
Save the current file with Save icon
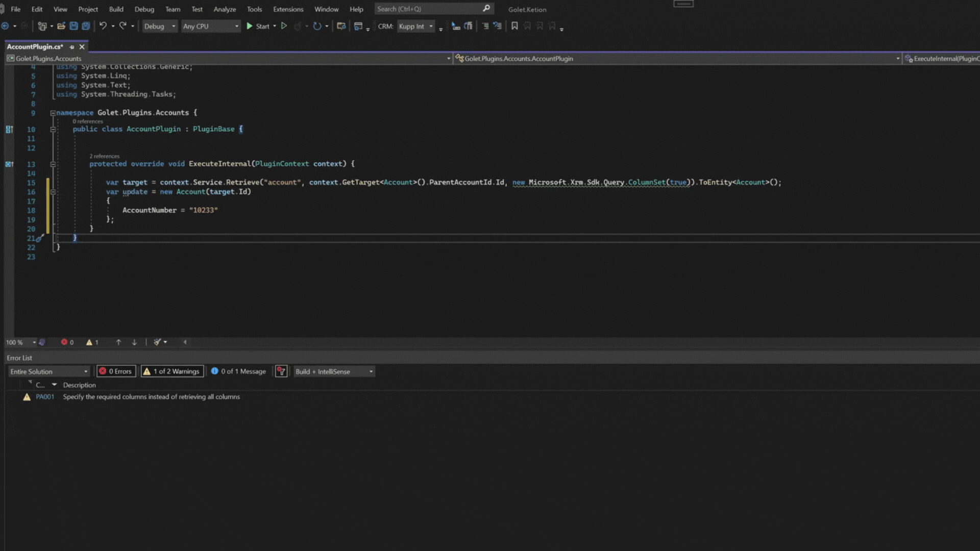(x=73, y=26)
